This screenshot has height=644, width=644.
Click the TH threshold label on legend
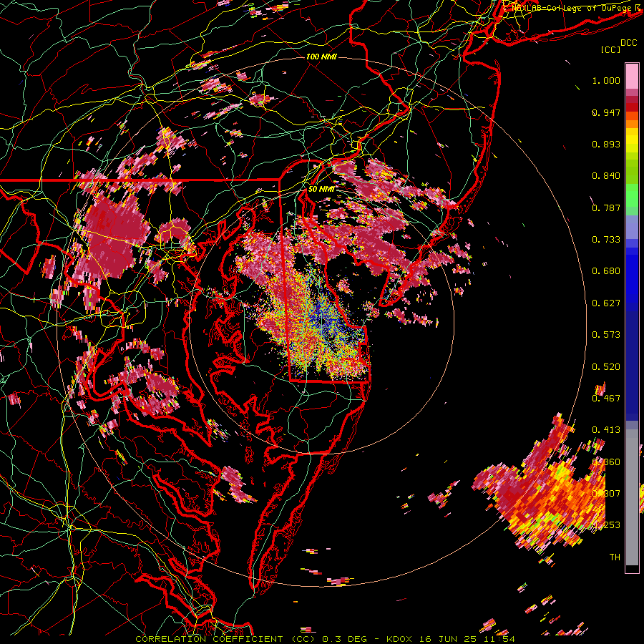point(615,557)
